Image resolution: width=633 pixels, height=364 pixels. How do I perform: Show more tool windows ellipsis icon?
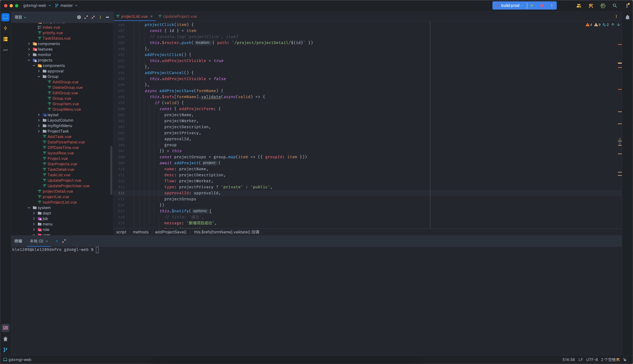click(5, 50)
